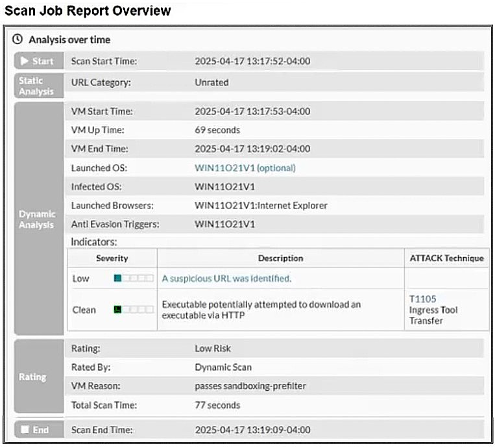Click the 'Scan Job Report Overview' heading
This screenshot has height=448, width=495.
(88, 10)
